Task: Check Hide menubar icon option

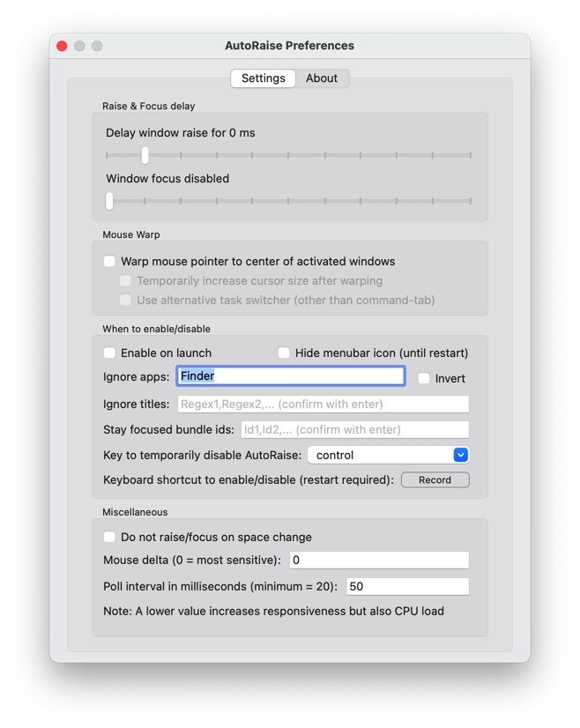Action: (x=284, y=353)
